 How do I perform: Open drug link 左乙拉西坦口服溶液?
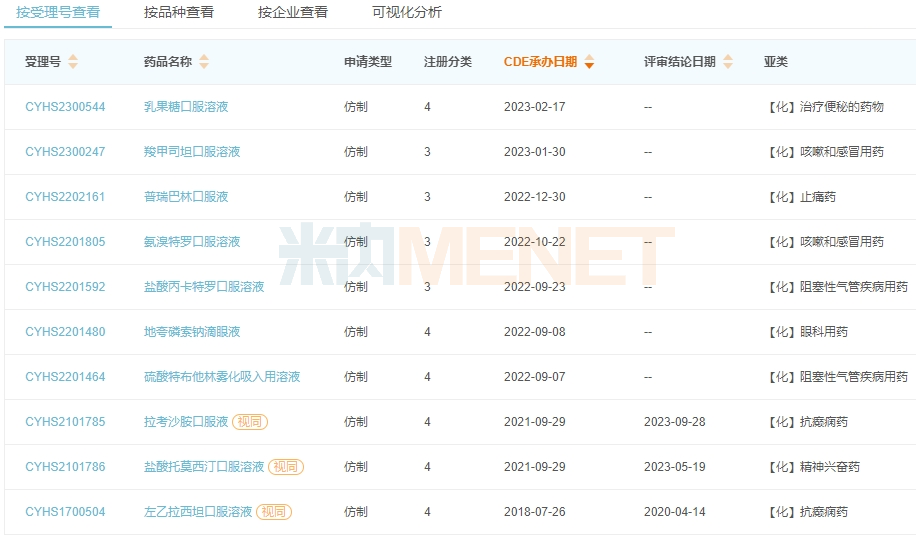pos(198,512)
